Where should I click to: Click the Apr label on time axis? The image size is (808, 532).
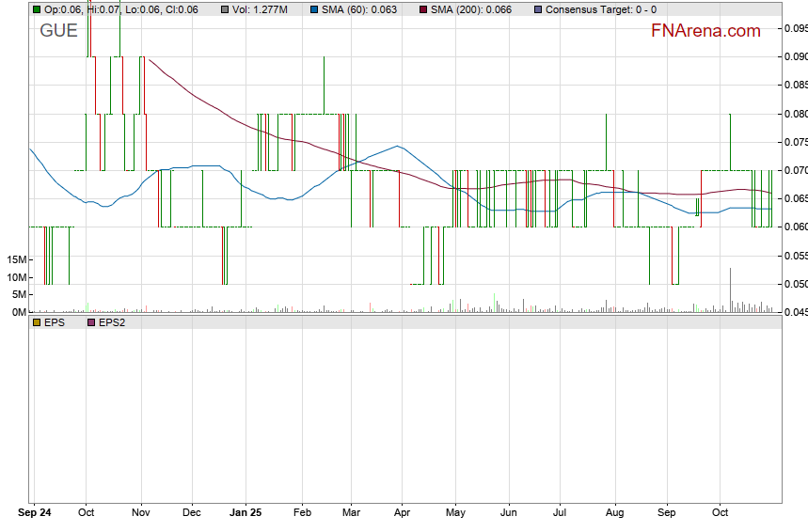point(402,513)
